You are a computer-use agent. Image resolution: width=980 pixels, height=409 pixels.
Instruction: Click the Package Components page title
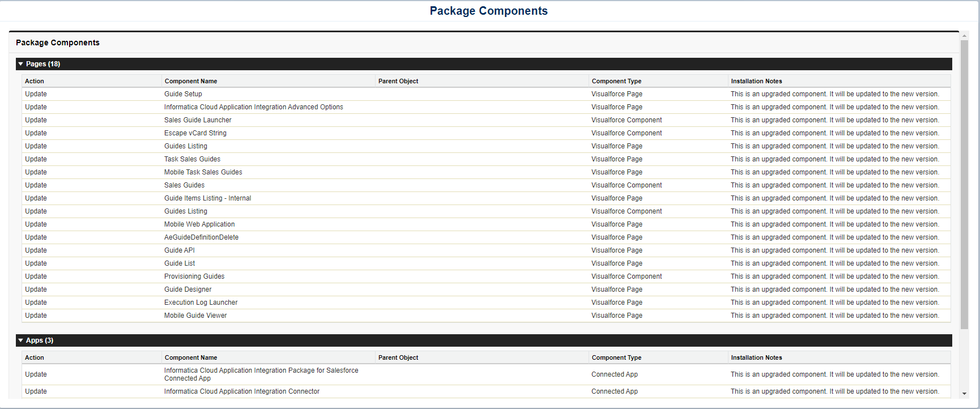click(489, 11)
